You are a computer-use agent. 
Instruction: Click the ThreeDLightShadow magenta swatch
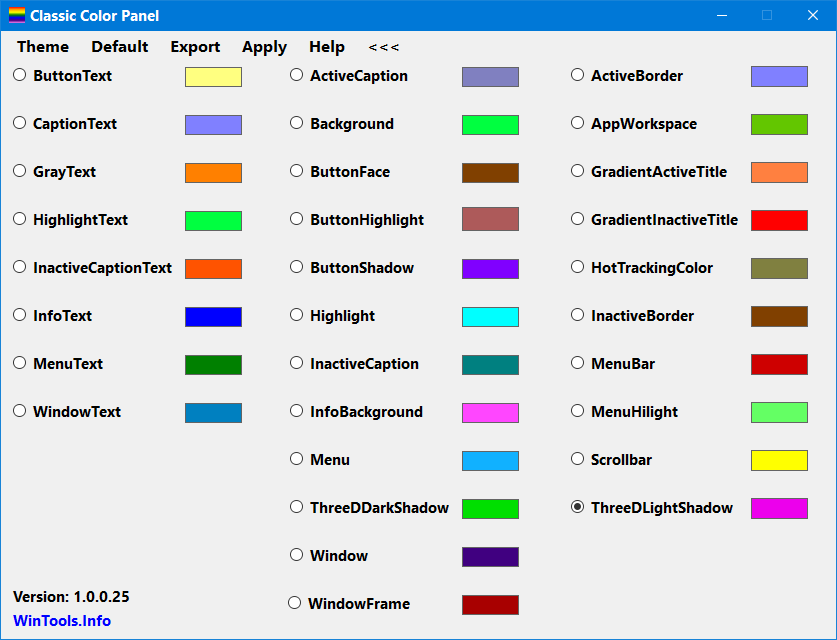pyautogui.click(x=779, y=508)
